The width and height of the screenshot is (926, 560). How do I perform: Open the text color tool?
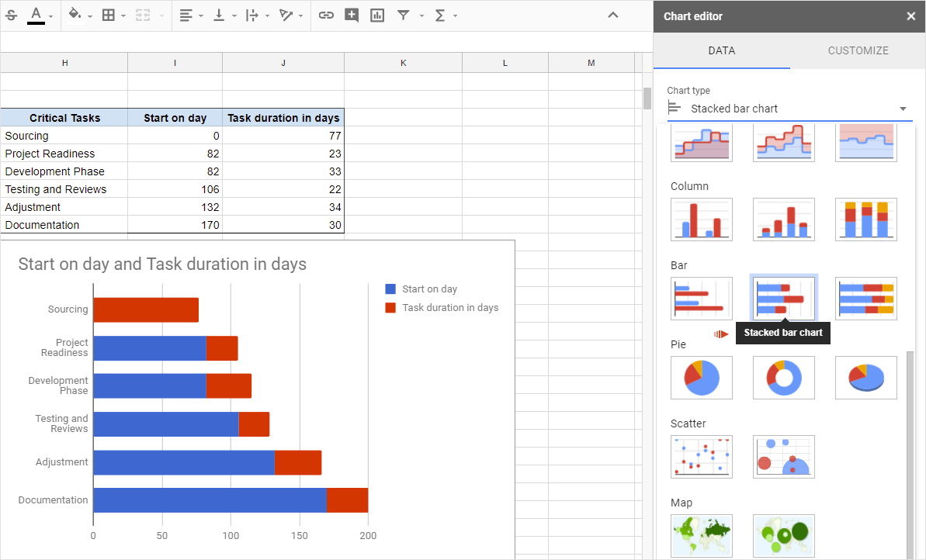point(36,15)
